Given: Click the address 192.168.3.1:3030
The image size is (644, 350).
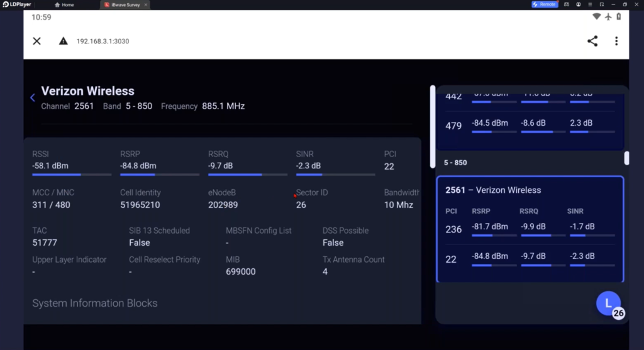Looking at the screenshot, I should pos(103,41).
